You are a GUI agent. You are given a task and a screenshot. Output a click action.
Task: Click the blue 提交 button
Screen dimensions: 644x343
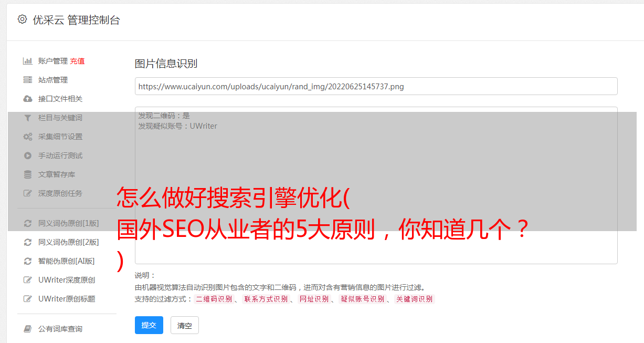click(x=149, y=325)
